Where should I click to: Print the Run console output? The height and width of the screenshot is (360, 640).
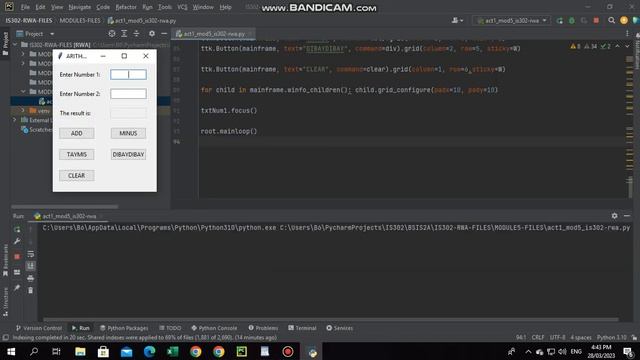pos(31,278)
